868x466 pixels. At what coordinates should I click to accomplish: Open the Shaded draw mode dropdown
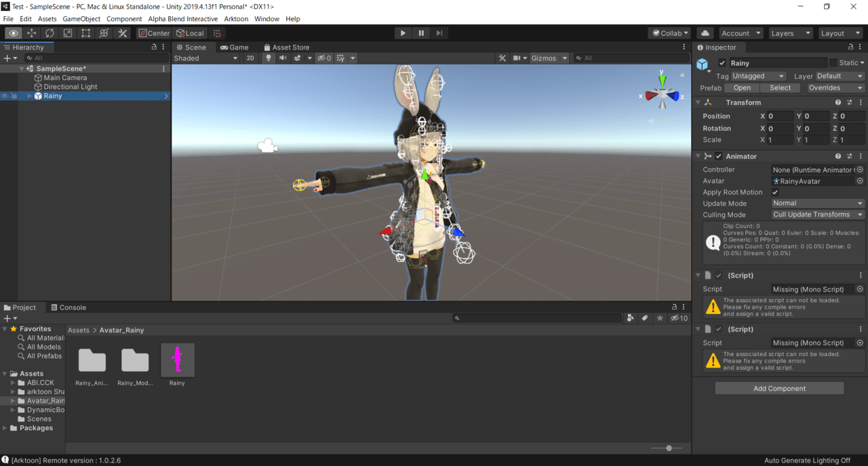pyautogui.click(x=206, y=58)
